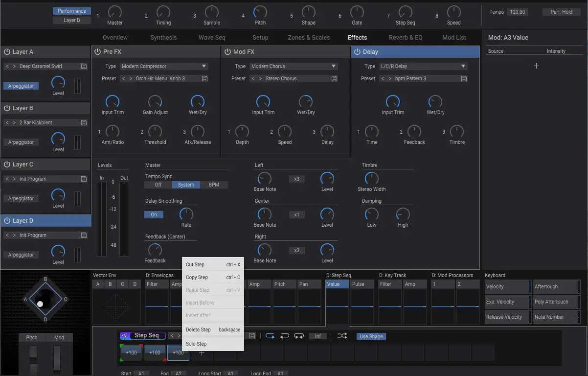Click the Tempo value field
This screenshot has width=588, height=376.
(517, 12)
